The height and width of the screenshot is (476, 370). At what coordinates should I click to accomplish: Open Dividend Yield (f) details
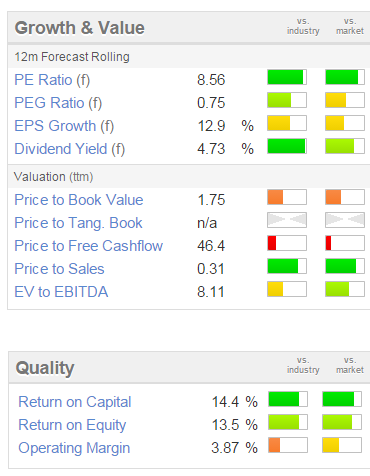click(69, 149)
